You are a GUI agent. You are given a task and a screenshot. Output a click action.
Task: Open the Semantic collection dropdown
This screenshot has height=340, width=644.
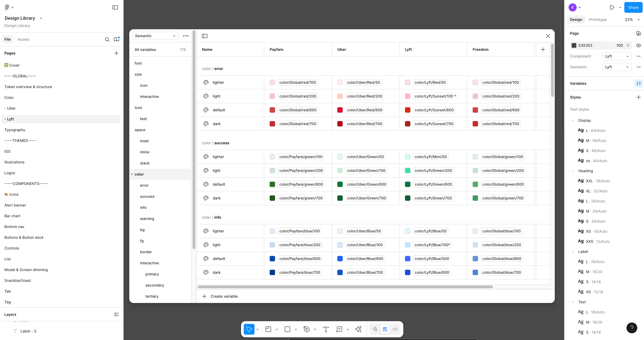155,36
